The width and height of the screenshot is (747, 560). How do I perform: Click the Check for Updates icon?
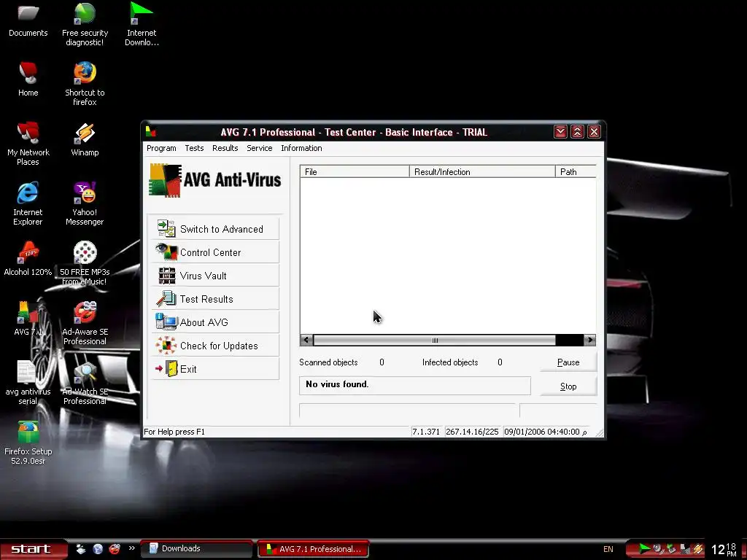(x=166, y=345)
